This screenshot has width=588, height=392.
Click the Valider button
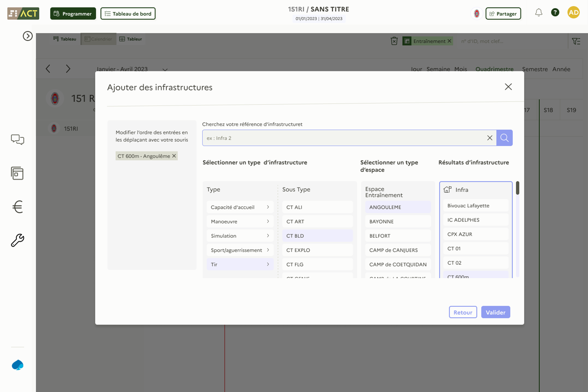coord(495,312)
